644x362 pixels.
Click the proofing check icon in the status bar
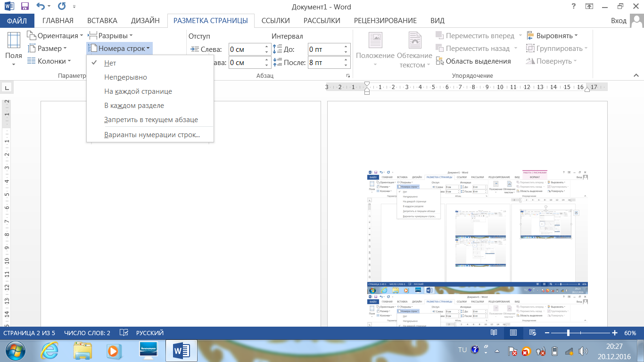point(124,333)
